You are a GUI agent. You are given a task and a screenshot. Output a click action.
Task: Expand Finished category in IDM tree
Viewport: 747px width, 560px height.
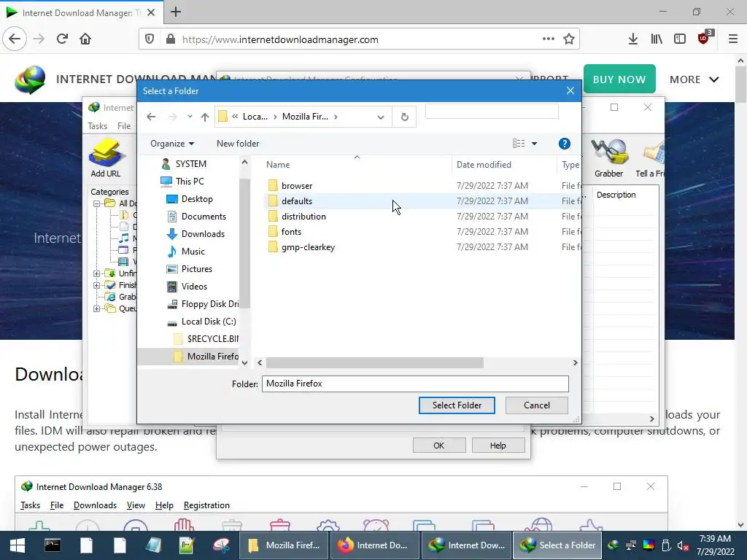(96, 285)
